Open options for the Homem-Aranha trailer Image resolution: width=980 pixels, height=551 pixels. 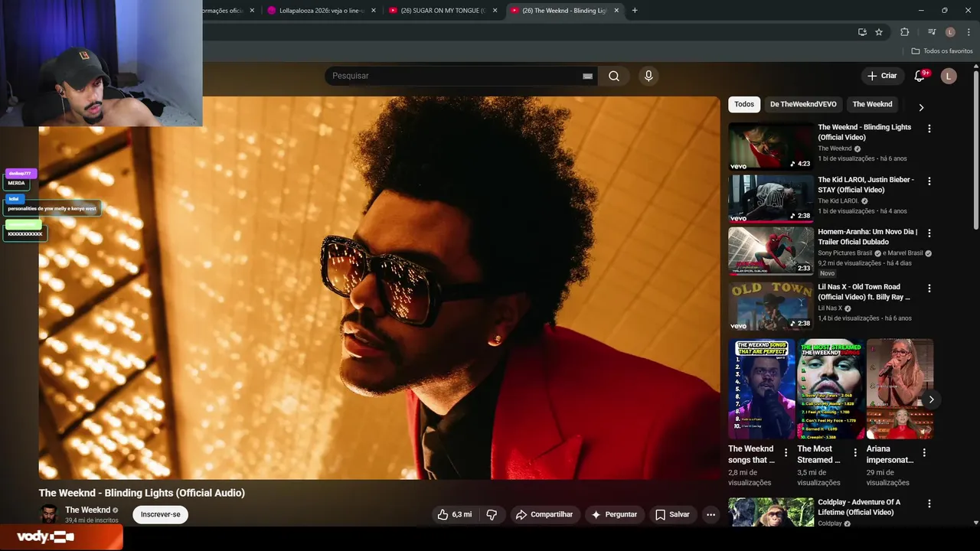click(929, 233)
